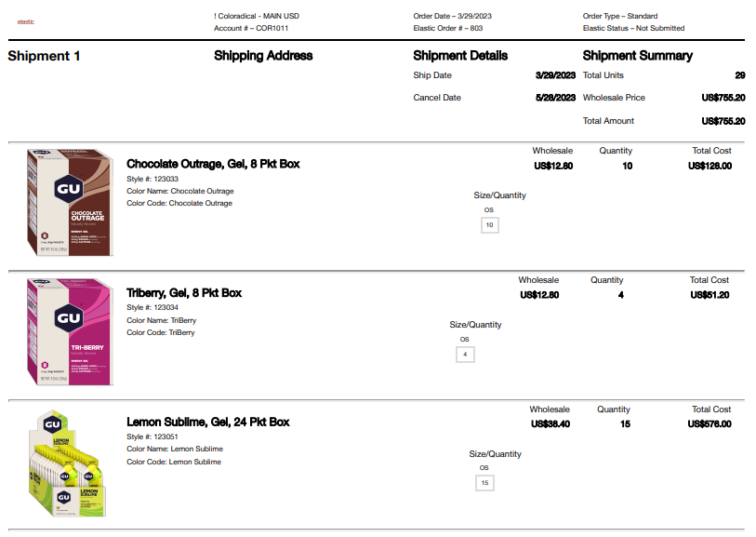Click the Ship Date value 3/29/2023

click(x=556, y=75)
